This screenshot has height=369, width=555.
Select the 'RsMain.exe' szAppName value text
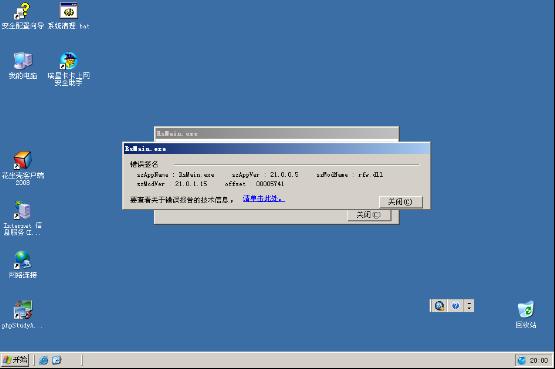[x=196, y=174]
